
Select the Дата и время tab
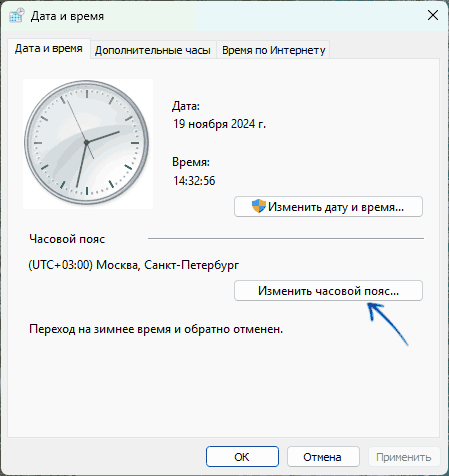coord(49,49)
